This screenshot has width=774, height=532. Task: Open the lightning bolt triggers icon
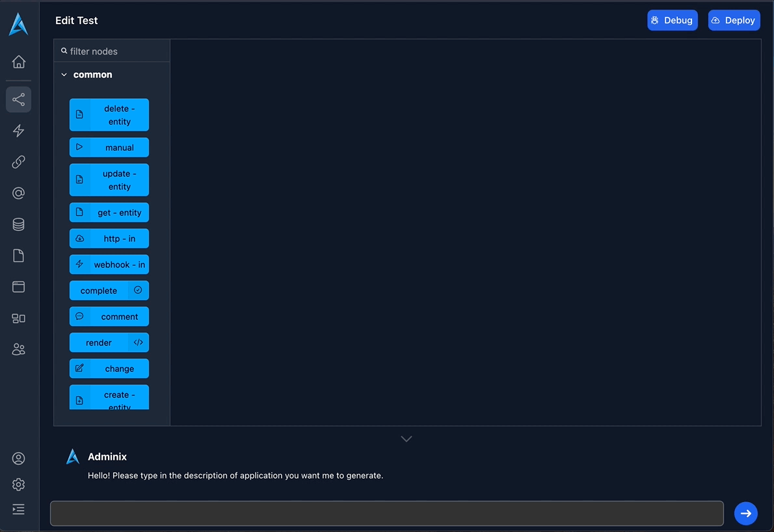pos(19,131)
